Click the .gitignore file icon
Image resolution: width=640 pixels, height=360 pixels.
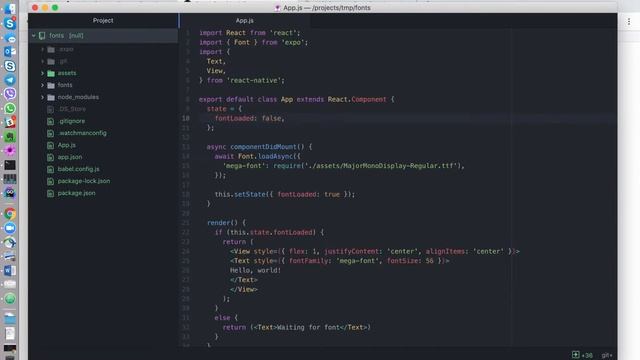coord(50,122)
